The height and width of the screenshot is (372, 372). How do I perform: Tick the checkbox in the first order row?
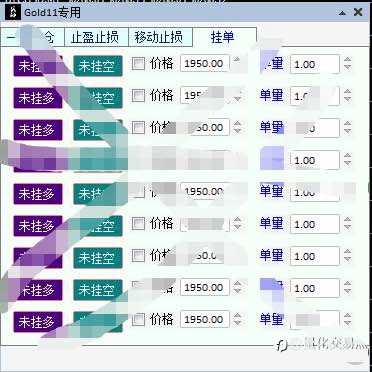[x=138, y=63]
